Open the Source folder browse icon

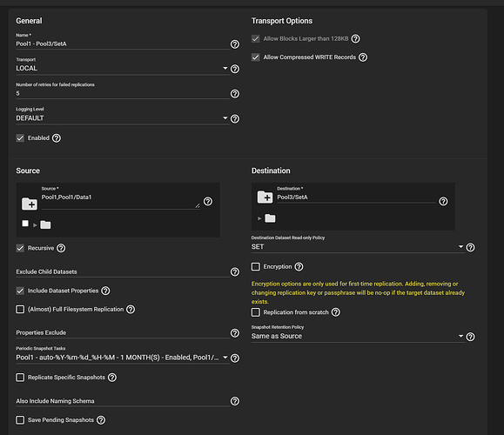[x=30, y=204]
